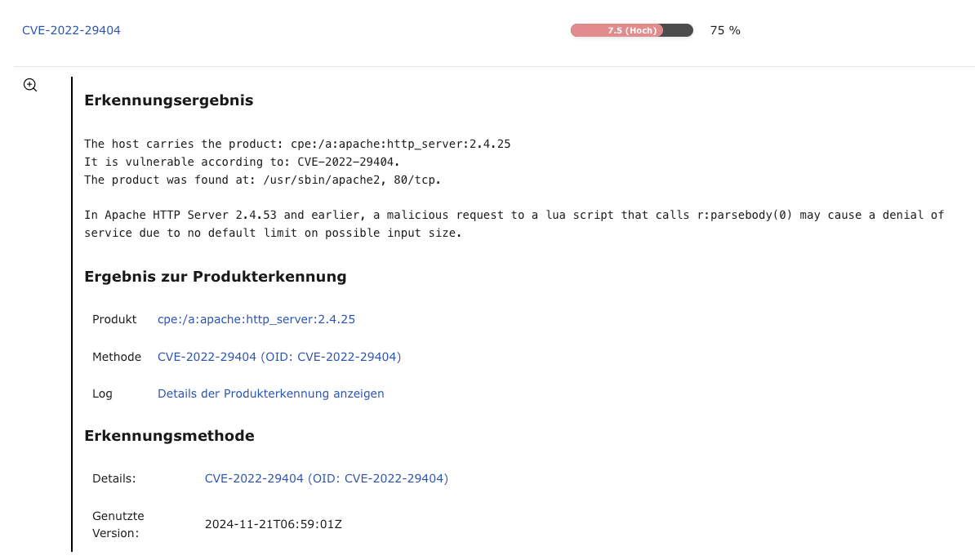This screenshot has width=975, height=560.
Task: Open the Methode CVE-2022-29404 OID link
Action: point(278,357)
